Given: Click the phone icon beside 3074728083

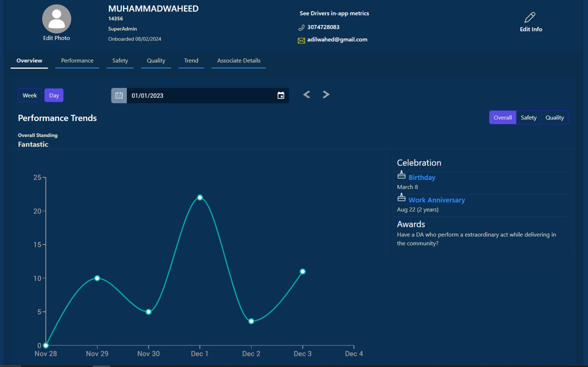Looking at the screenshot, I should pos(301,28).
